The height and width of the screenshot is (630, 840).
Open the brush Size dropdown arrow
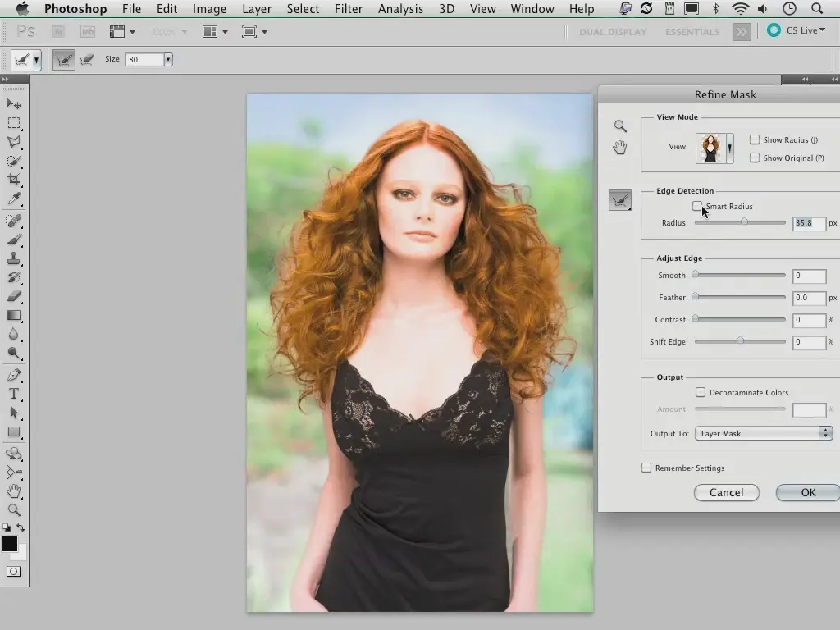click(168, 60)
